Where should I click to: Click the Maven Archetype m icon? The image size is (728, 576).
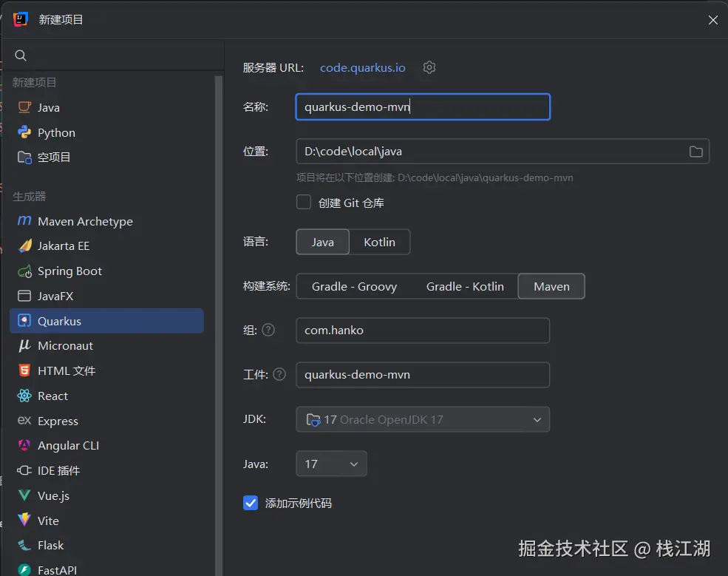[x=24, y=220]
